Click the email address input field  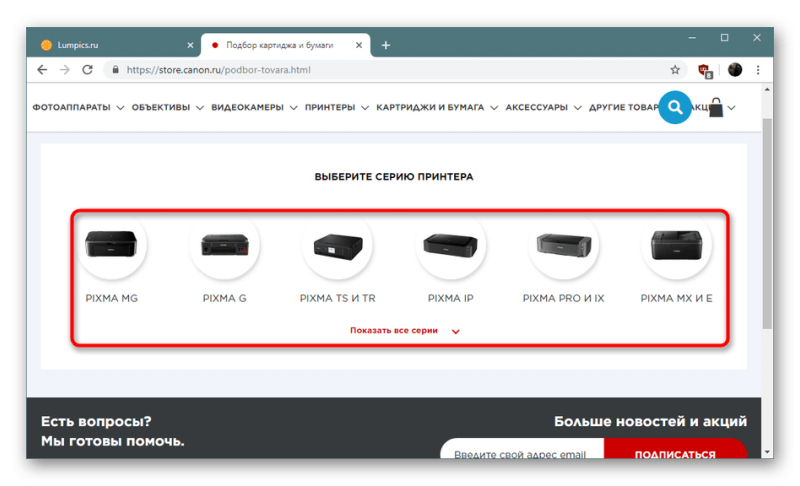coord(522,449)
